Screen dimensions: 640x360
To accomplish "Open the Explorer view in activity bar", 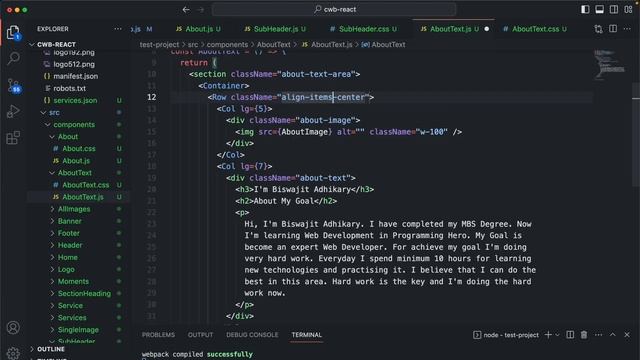I will pos(13,32).
